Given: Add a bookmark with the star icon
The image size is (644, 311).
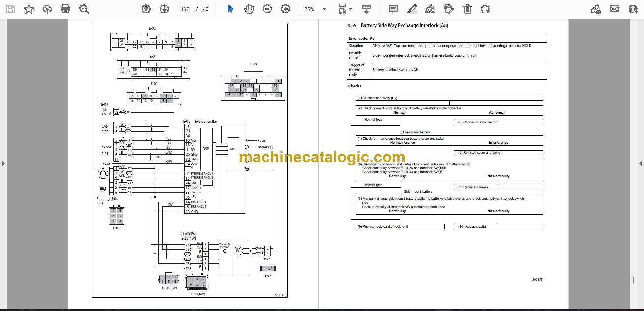Looking at the screenshot, I should tap(29, 9).
